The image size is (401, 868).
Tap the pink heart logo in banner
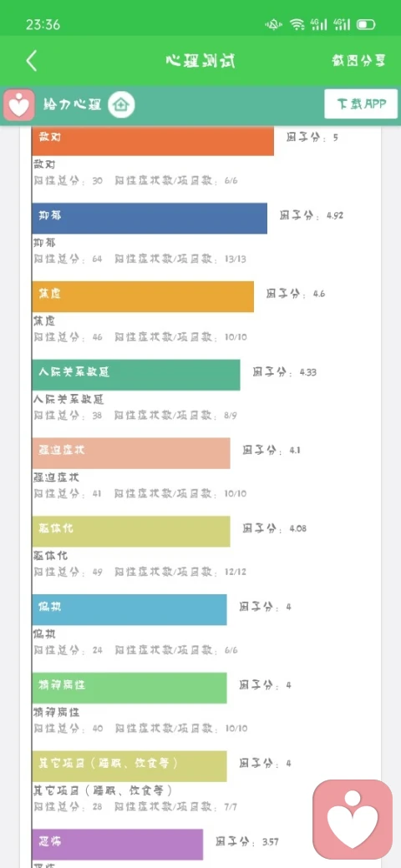pyautogui.click(x=19, y=104)
